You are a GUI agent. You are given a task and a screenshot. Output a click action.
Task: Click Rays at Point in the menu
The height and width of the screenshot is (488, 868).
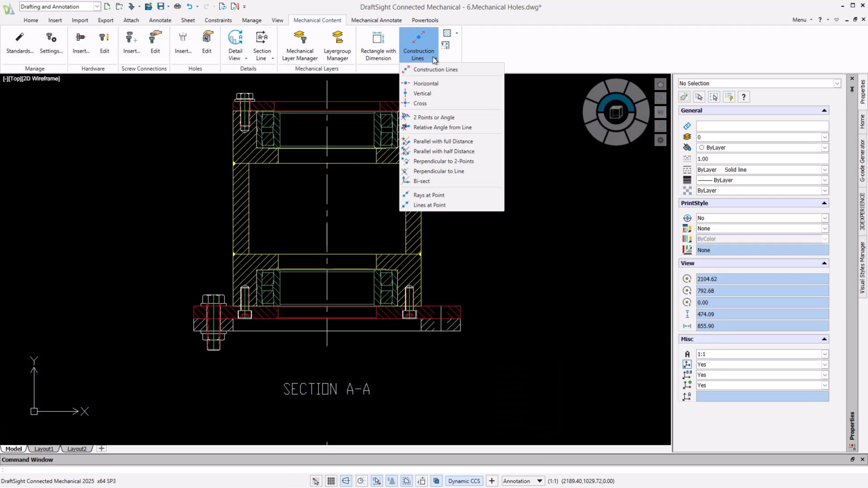(429, 194)
